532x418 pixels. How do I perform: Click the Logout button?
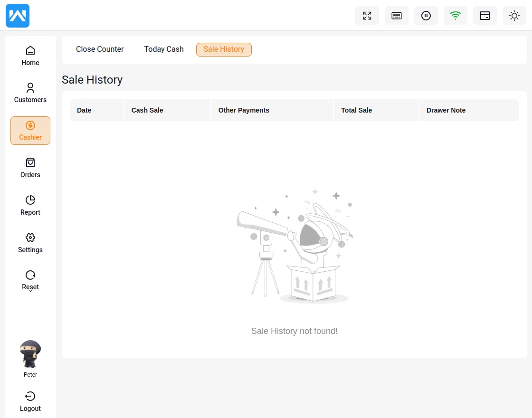coord(30,401)
